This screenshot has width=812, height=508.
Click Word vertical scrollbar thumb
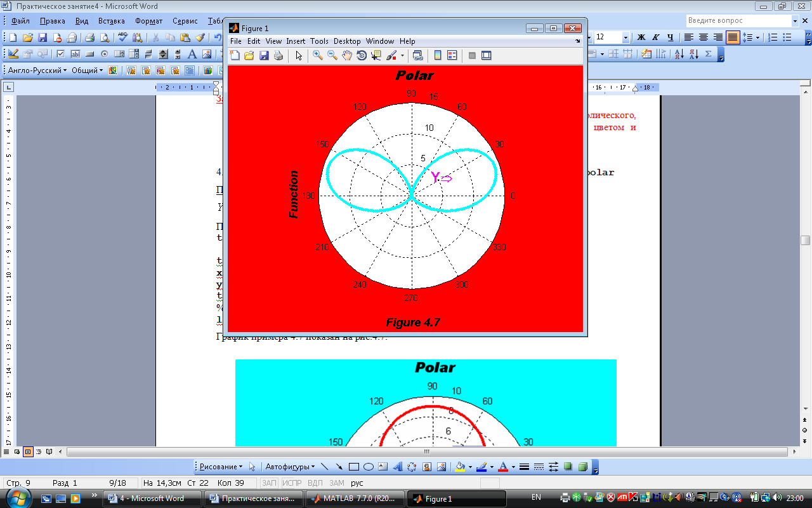(x=805, y=241)
